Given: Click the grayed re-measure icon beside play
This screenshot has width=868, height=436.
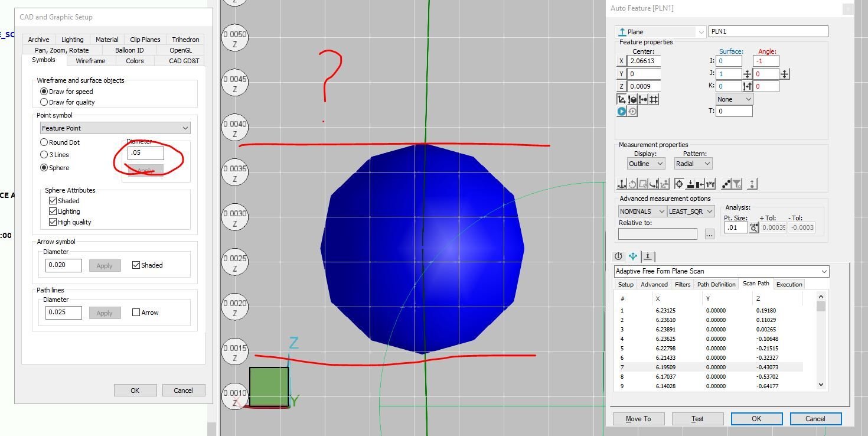Looking at the screenshot, I should pos(632,111).
